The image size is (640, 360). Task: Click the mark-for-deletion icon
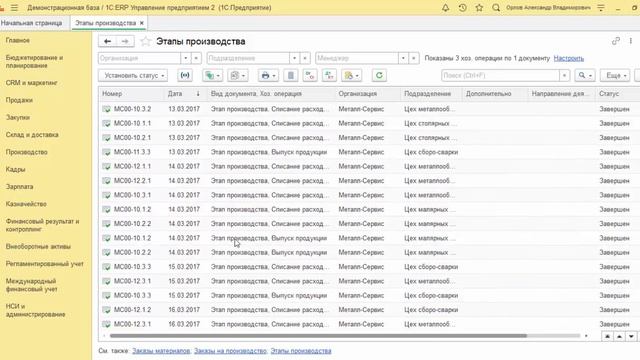291,76
